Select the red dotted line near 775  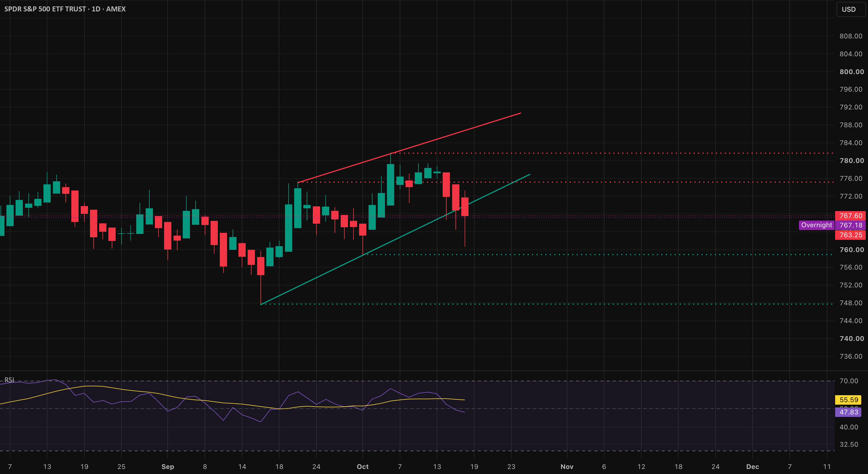(565, 182)
